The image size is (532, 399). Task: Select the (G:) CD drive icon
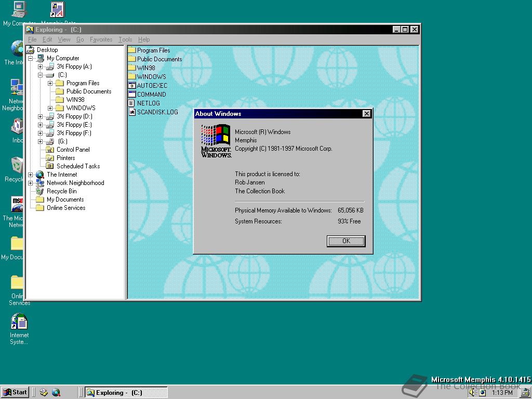[x=50, y=141]
